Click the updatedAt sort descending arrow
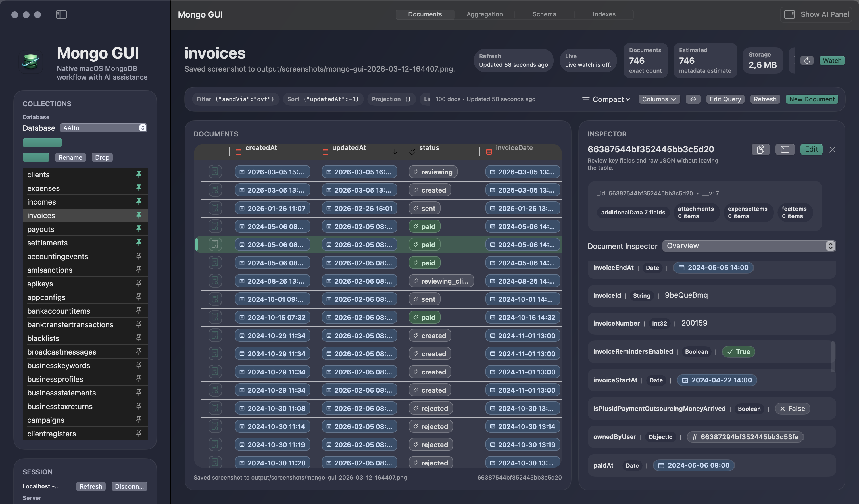 [x=394, y=152]
